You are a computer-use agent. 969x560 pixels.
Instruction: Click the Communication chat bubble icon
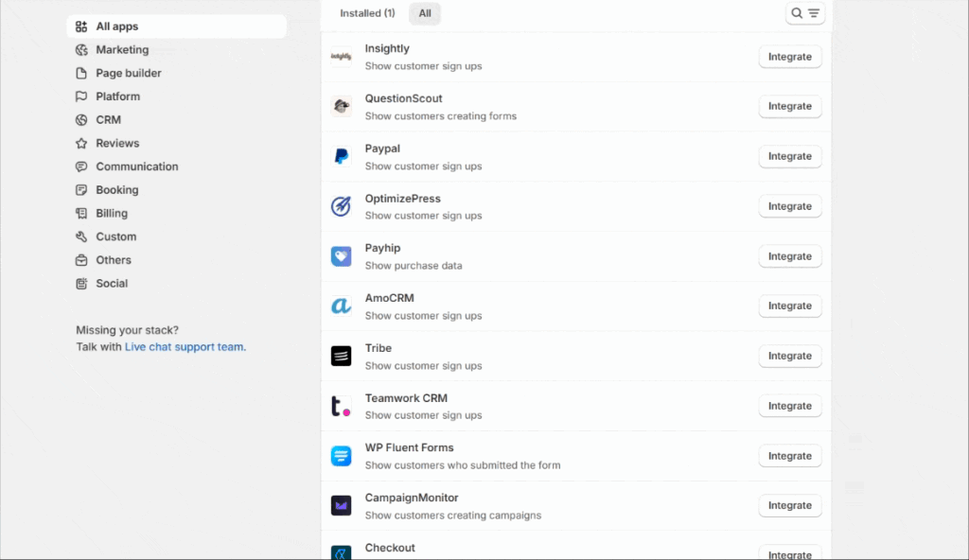pos(81,166)
